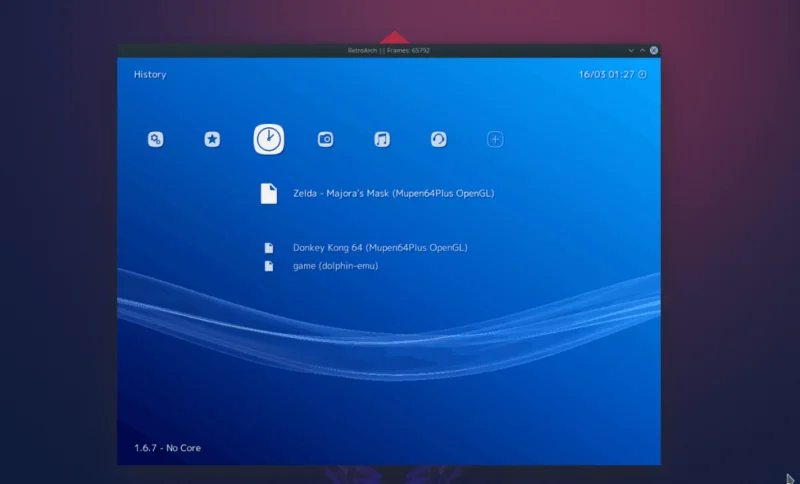Click the clock icon beside the date
800x484 pixels.
(x=642, y=74)
